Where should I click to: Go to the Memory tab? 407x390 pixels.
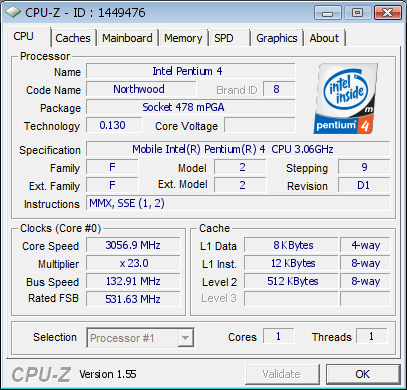click(183, 38)
